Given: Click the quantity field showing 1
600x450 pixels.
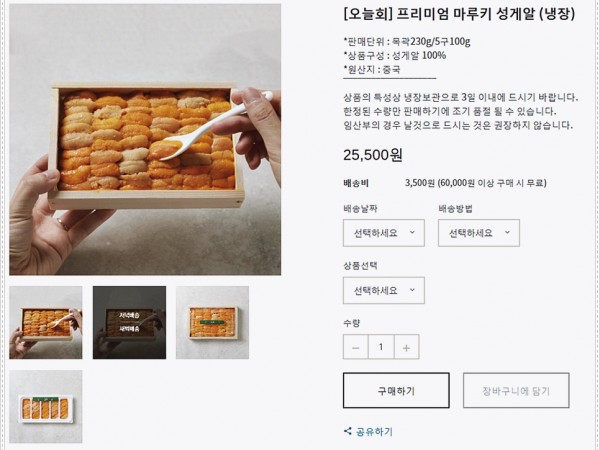Looking at the screenshot, I should tap(381, 347).
